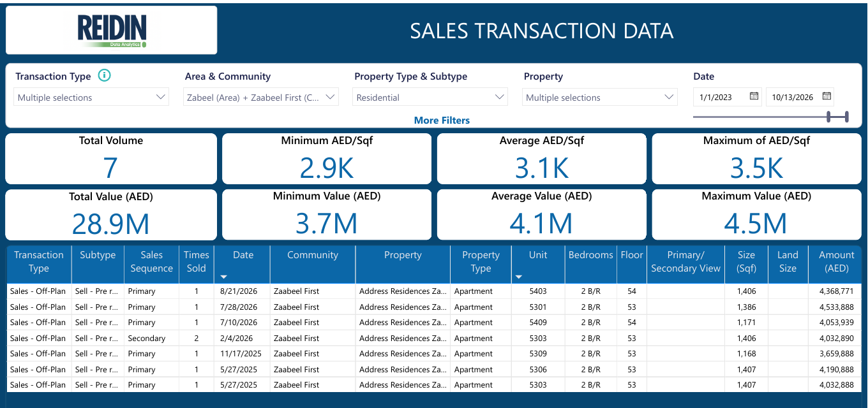Viewport: 868px width, 408px height.
Task: Click the SALES TRANSACTION DATA title
Action: tap(541, 31)
